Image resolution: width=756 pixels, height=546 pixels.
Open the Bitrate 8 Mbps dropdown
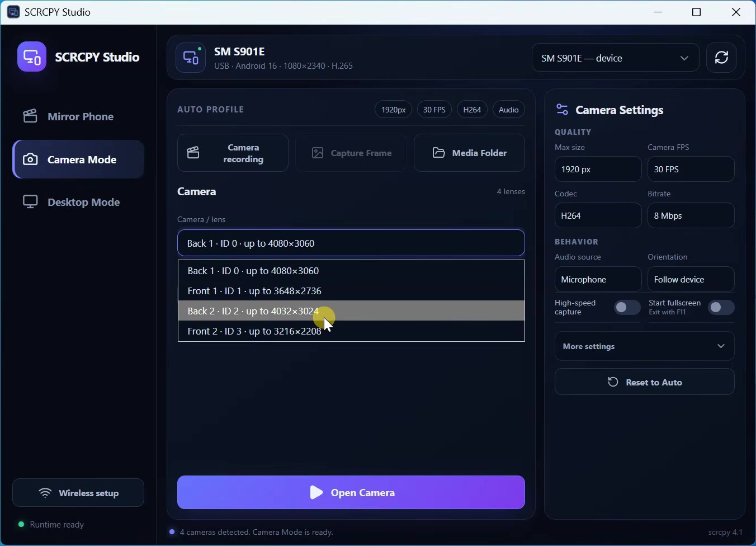pos(691,215)
